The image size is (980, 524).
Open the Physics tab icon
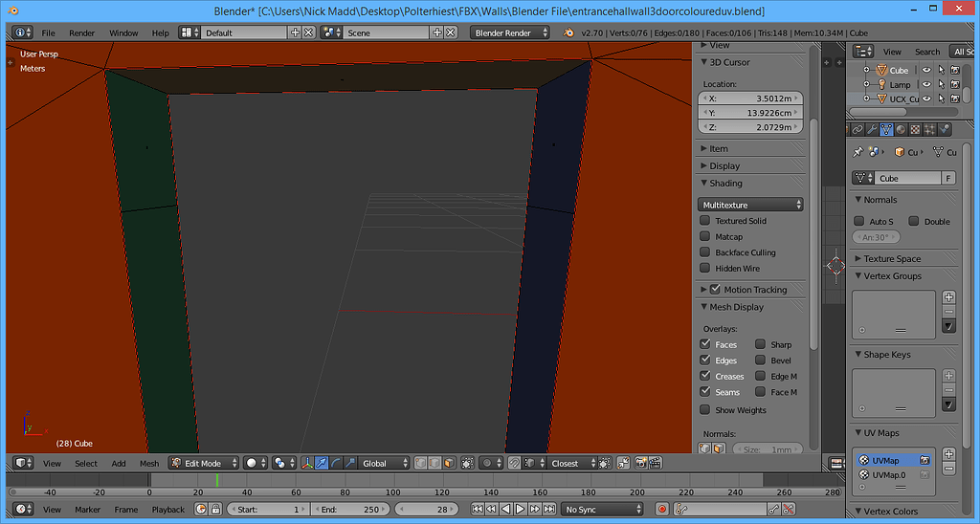945,130
